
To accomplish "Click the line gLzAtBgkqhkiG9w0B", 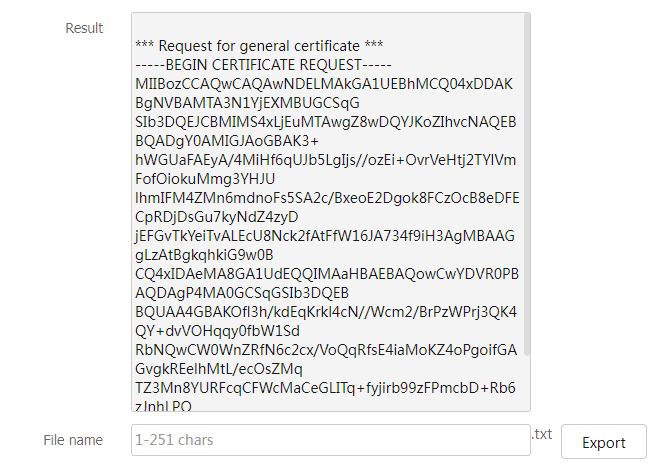I will [204, 254].
